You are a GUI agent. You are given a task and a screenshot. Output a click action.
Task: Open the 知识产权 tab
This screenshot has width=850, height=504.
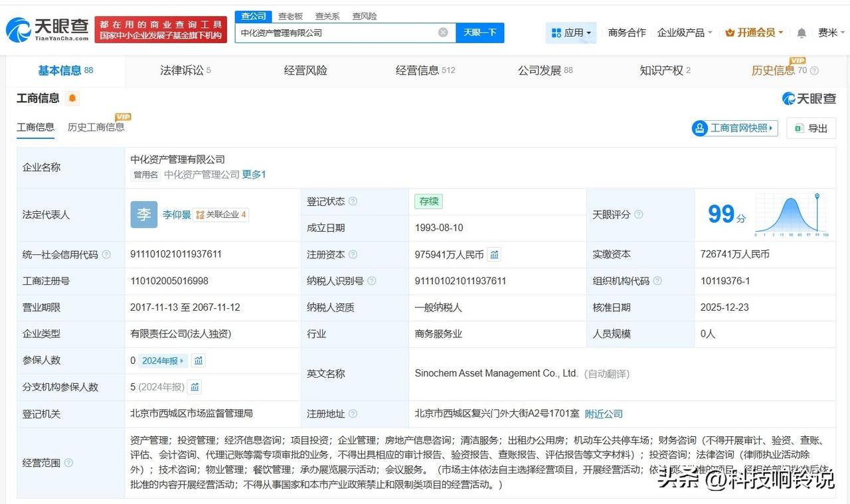tap(665, 70)
